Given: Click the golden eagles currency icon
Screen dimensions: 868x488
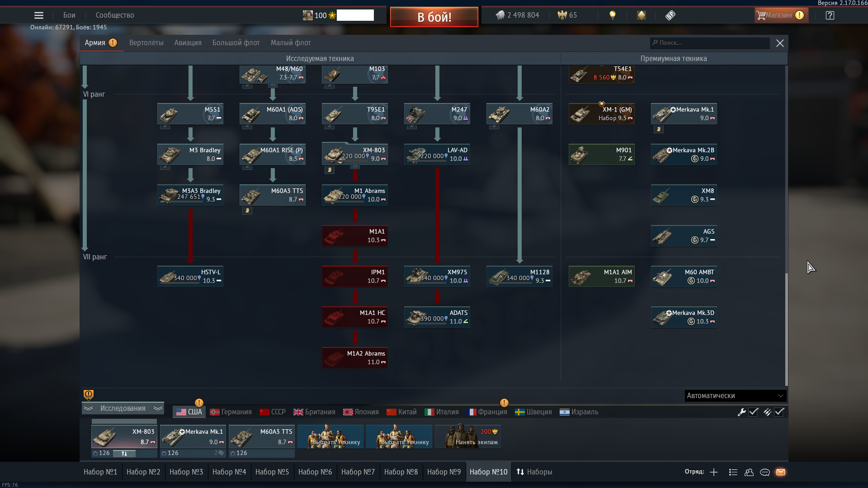Looking at the screenshot, I should click(562, 15).
